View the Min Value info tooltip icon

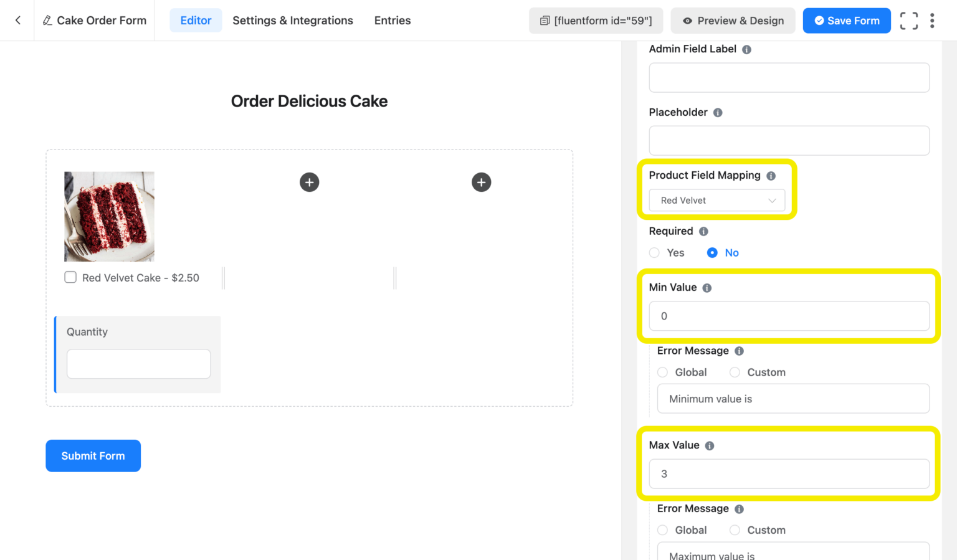point(707,287)
